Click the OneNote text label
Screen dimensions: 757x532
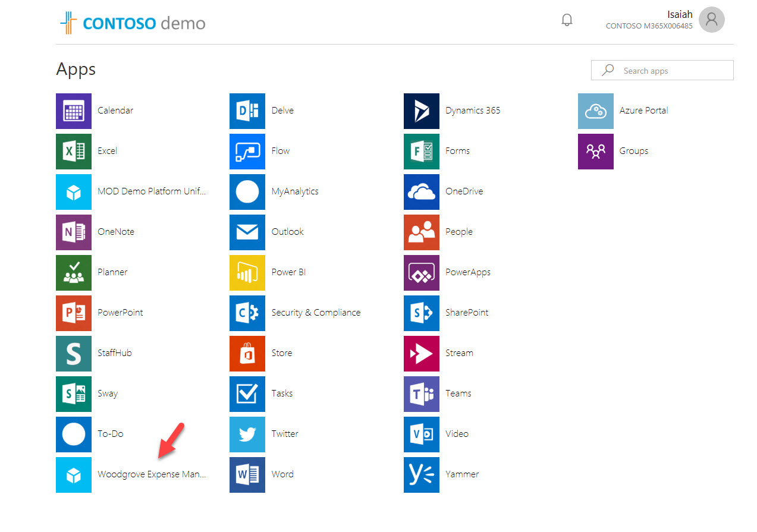tap(116, 232)
